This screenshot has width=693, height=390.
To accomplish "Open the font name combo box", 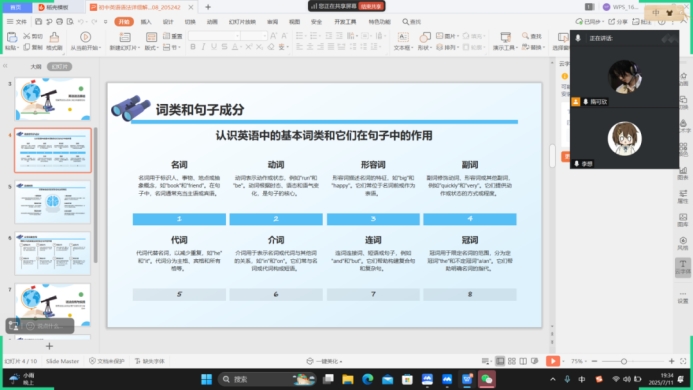I will (214, 35).
